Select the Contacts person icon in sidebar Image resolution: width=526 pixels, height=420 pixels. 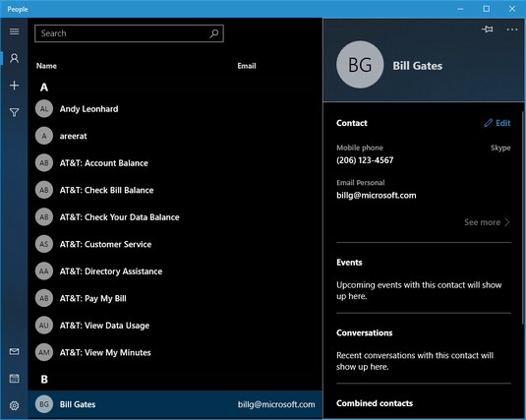point(14,58)
